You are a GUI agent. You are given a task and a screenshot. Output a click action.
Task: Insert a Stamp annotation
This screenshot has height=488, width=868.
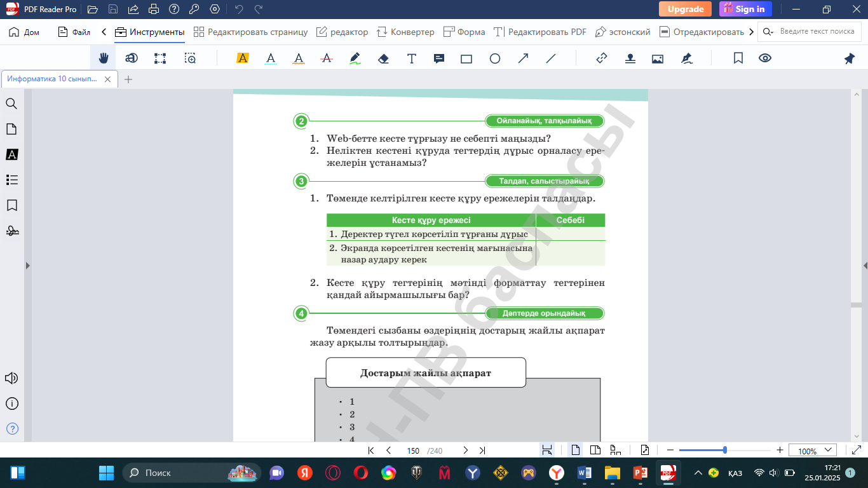point(630,58)
